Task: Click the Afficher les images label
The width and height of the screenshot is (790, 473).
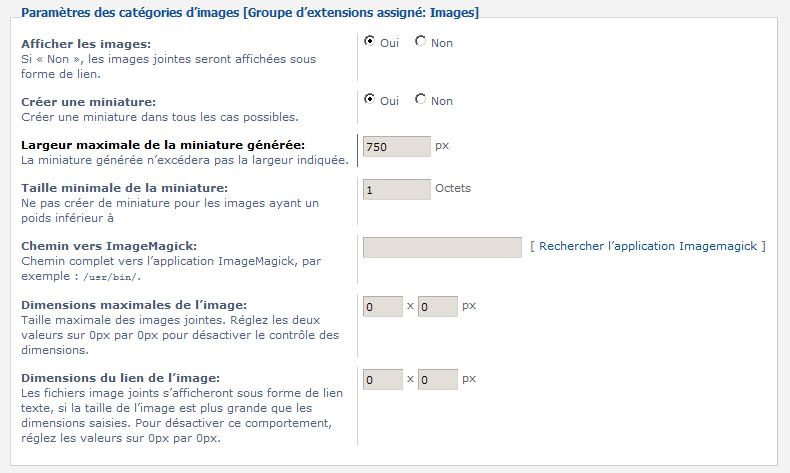Action: pyautogui.click(x=86, y=45)
